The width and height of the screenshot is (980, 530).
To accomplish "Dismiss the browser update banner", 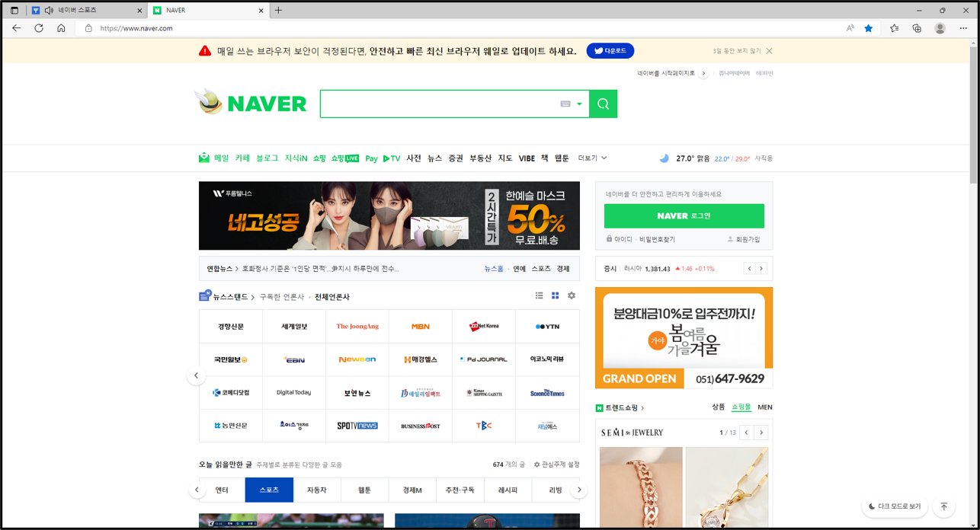I will coord(770,51).
